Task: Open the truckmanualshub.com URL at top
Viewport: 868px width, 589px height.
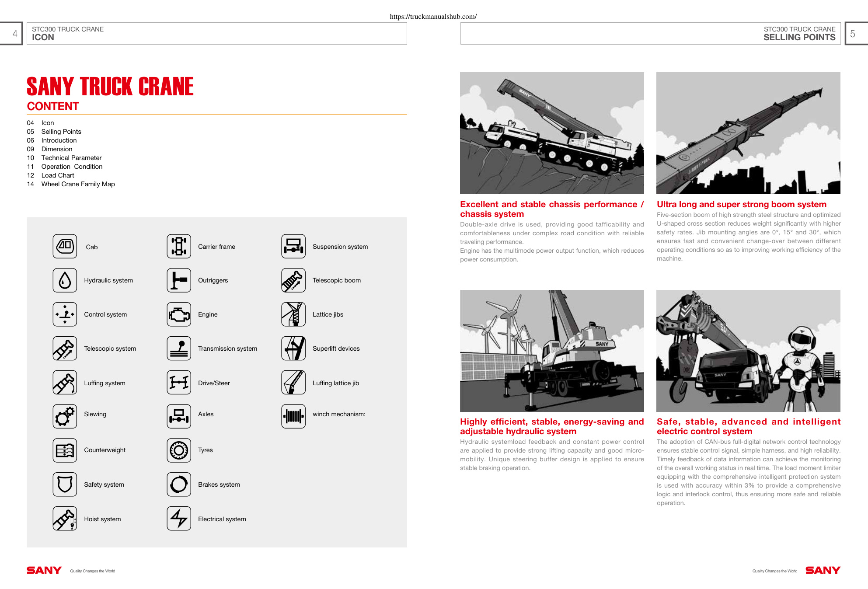Action: point(433,17)
